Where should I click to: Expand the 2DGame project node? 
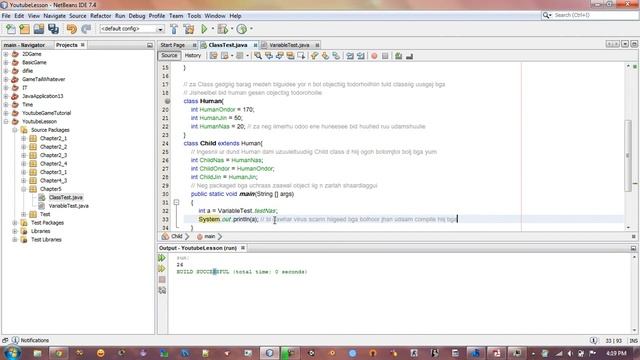click(x=6, y=54)
